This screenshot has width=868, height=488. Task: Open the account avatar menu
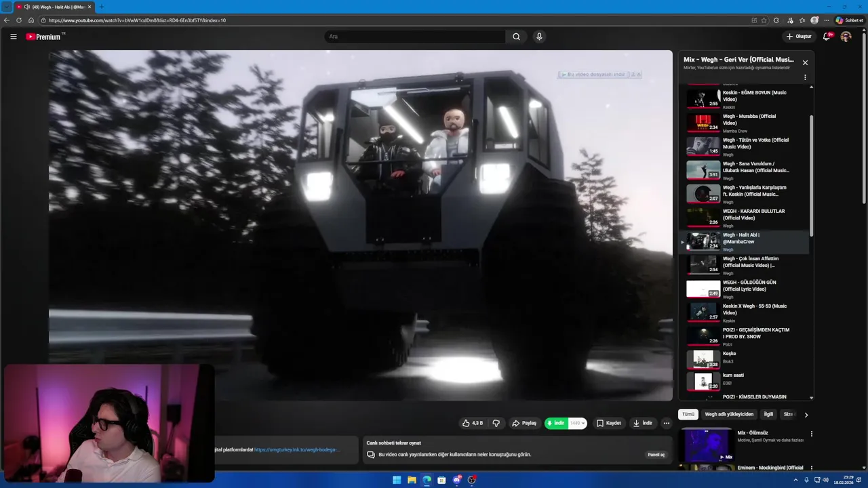(846, 37)
